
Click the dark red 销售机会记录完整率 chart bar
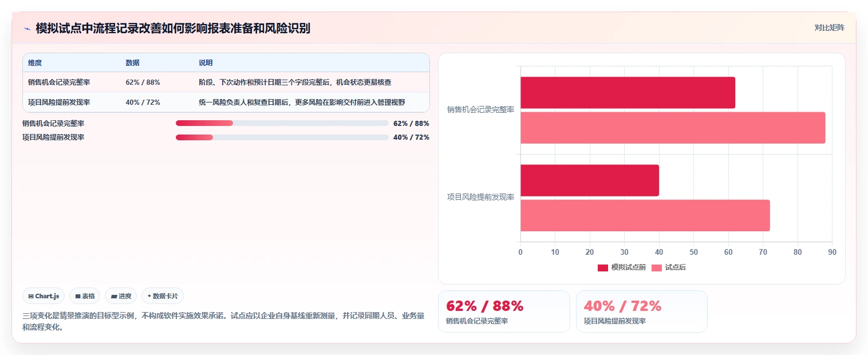point(628,93)
